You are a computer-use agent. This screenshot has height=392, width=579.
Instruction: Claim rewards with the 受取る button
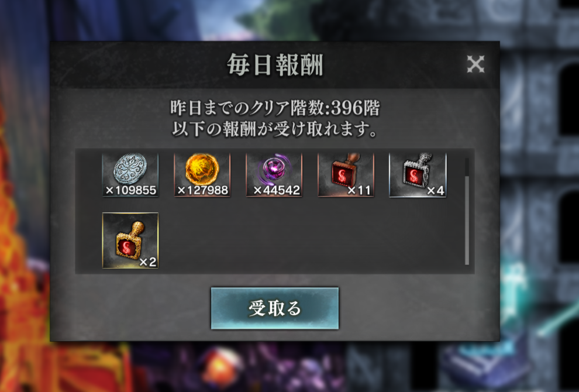pos(275,308)
